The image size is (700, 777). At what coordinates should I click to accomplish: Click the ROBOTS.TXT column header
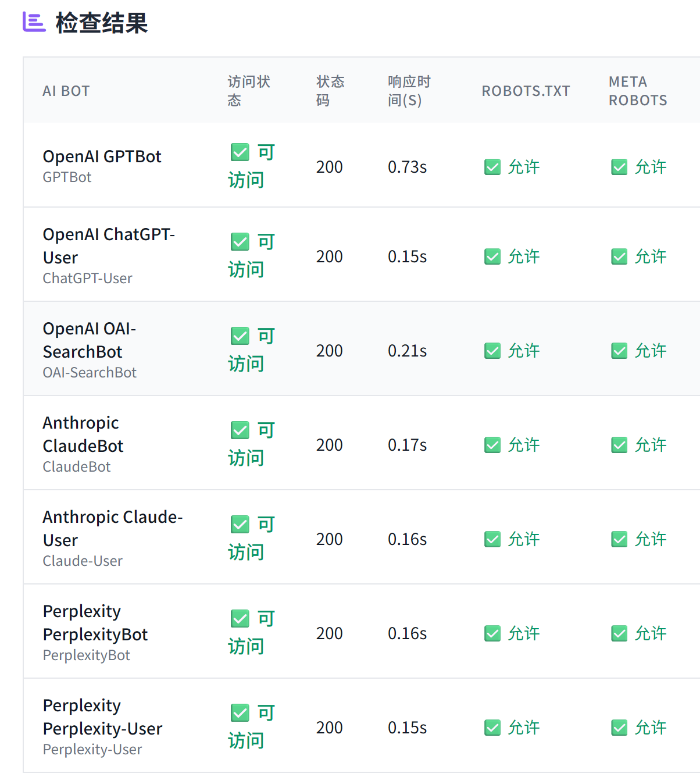click(x=526, y=91)
